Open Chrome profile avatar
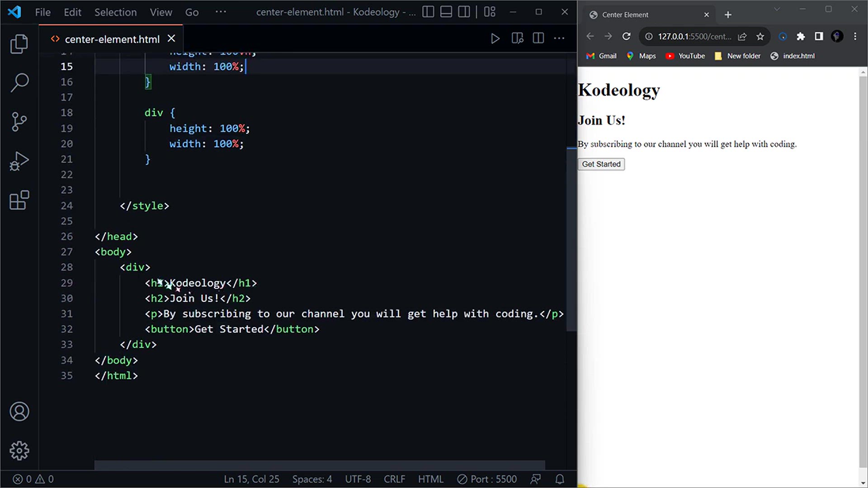Screen dimensions: 868x488 pyautogui.click(x=837, y=36)
